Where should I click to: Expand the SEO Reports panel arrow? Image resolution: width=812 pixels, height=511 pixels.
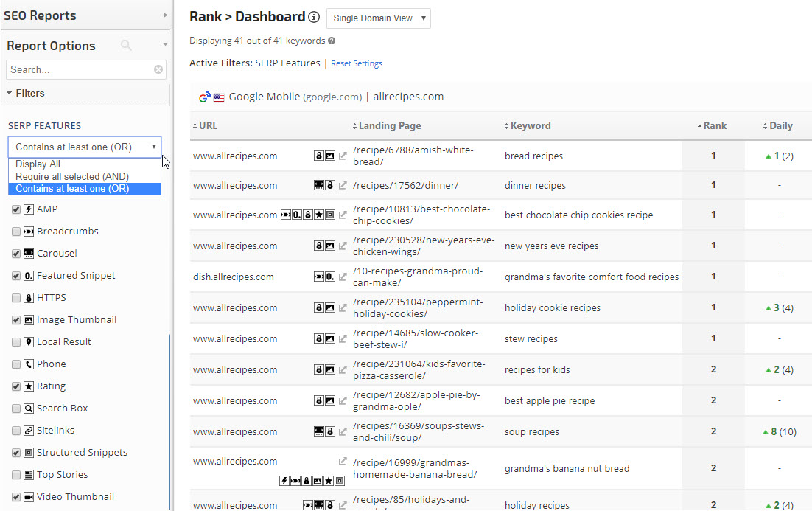pos(165,15)
